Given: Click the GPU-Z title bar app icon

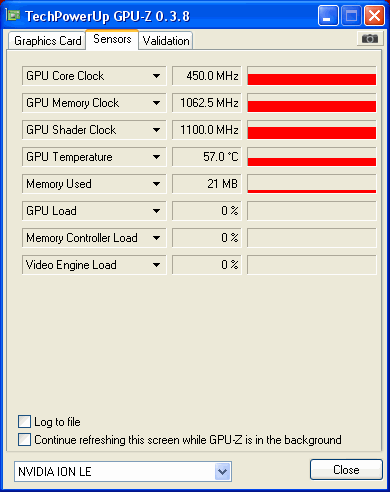Looking at the screenshot, I should [13, 15].
